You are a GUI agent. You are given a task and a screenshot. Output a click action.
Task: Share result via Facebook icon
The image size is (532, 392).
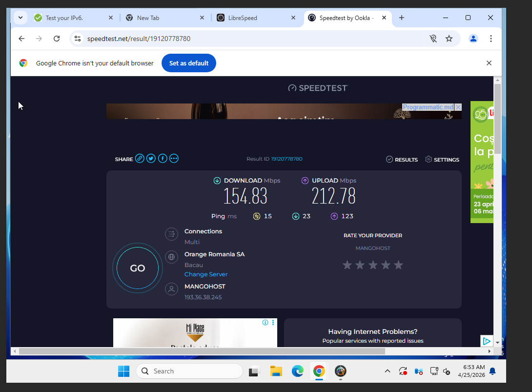(x=163, y=159)
